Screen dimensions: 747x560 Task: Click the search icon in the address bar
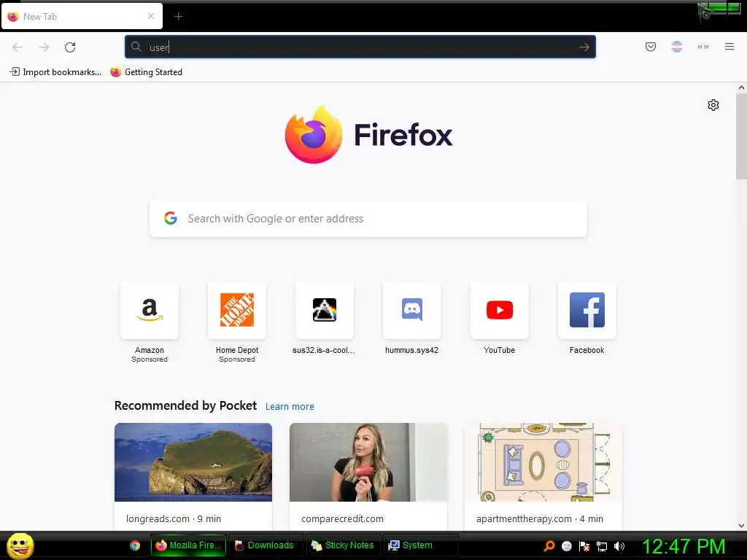point(136,47)
